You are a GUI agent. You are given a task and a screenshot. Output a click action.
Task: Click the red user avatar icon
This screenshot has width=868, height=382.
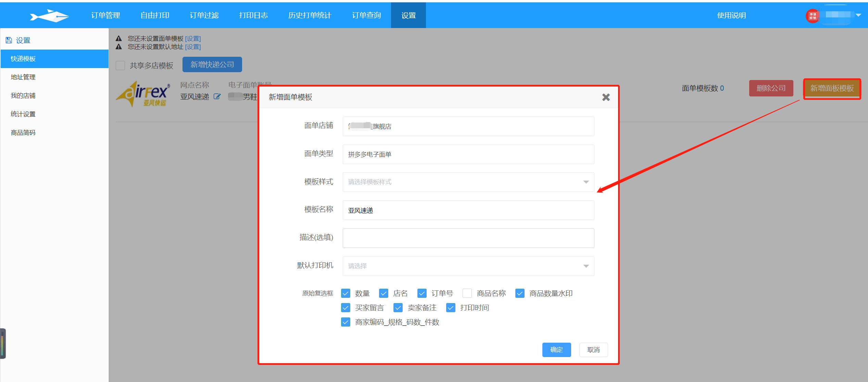pos(812,16)
